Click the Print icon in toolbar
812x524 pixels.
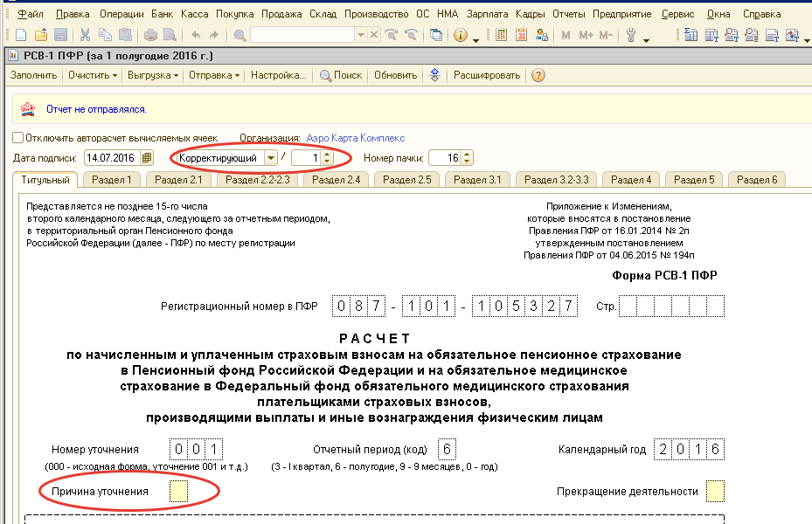149,35
